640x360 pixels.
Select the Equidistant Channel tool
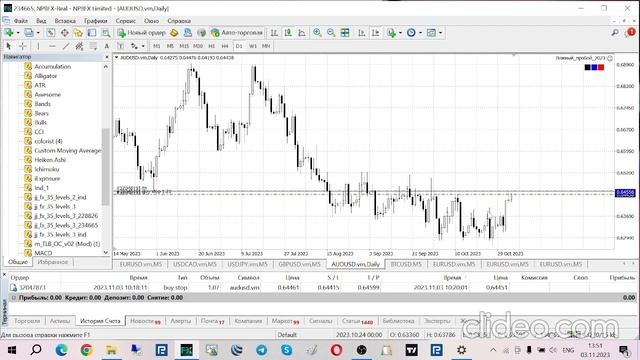pyautogui.click(x=79, y=46)
